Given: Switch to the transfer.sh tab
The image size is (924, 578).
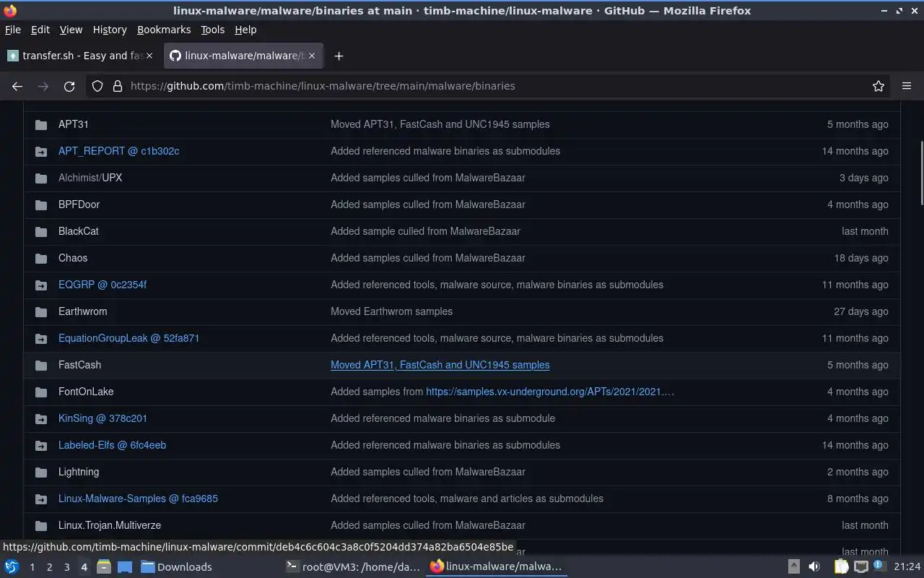Looking at the screenshot, I should pos(80,56).
